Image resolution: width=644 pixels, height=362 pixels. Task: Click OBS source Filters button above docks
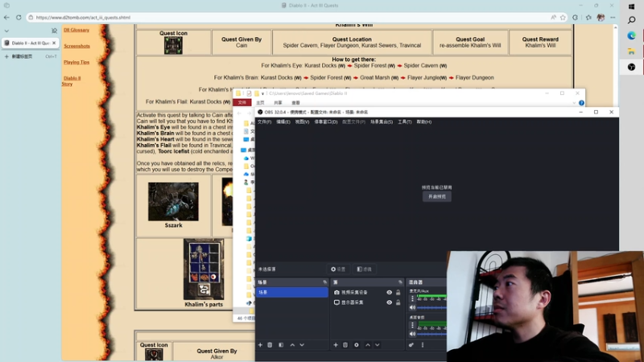click(364, 269)
